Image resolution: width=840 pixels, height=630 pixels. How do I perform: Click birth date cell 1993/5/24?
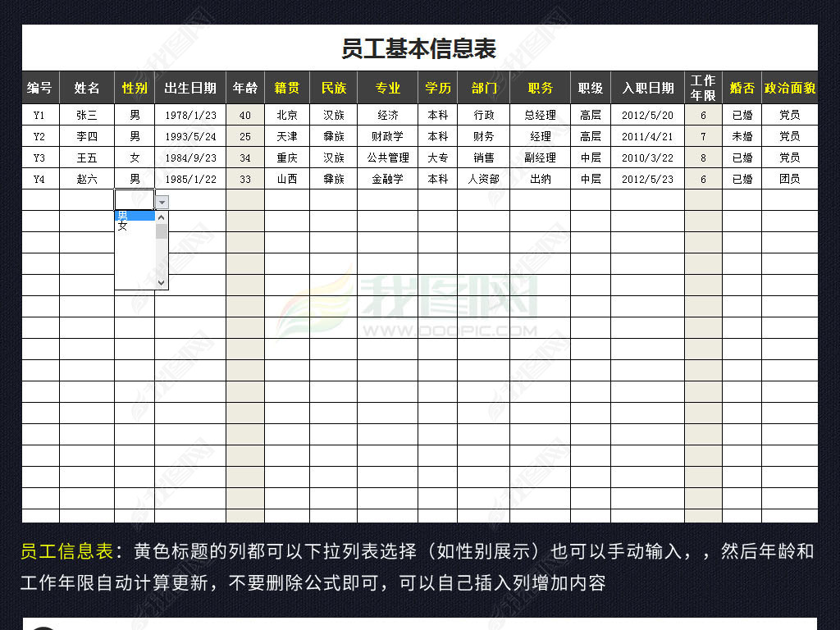pyautogui.click(x=190, y=136)
